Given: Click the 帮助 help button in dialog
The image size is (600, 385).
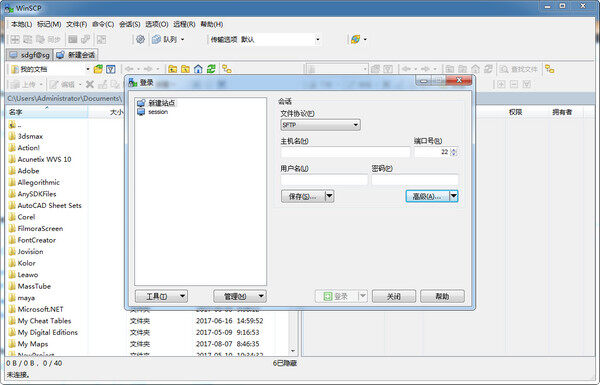Looking at the screenshot, I should coord(442,296).
